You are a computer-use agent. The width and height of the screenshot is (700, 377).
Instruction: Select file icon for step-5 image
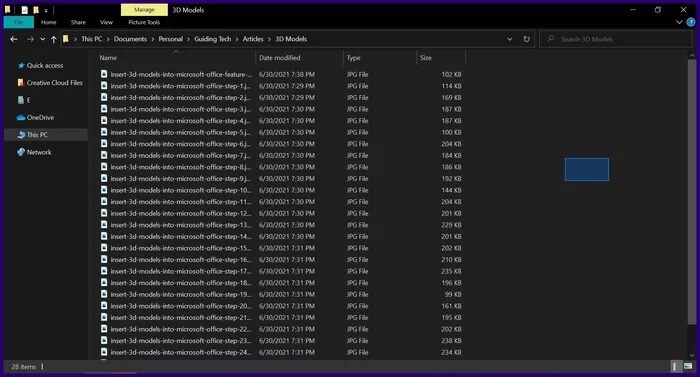[104, 132]
